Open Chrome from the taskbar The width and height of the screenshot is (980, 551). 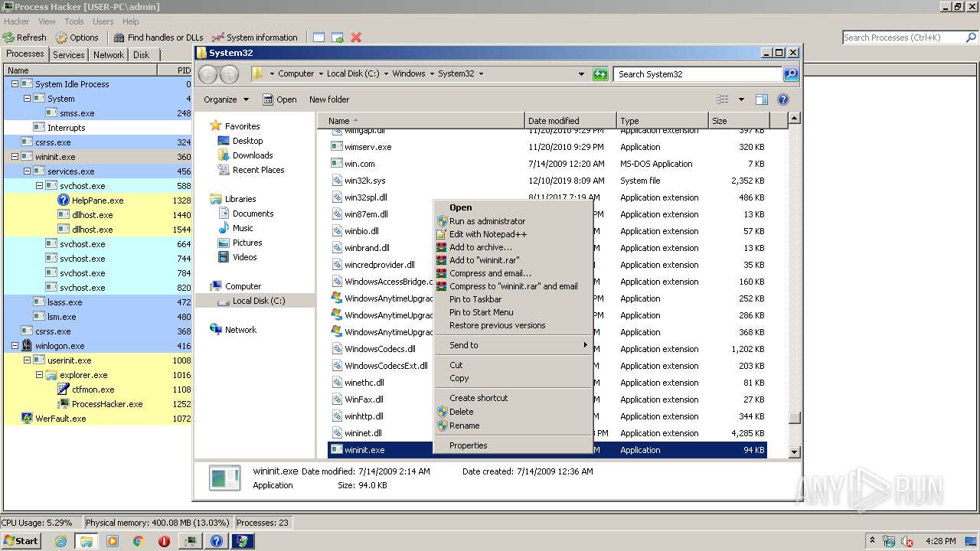click(x=139, y=541)
